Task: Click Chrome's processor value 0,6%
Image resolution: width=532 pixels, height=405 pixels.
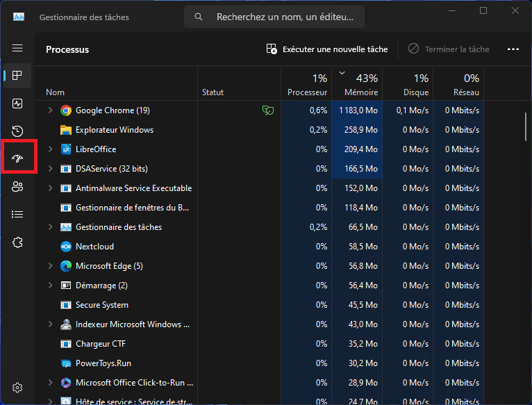Action: pos(318,110)
